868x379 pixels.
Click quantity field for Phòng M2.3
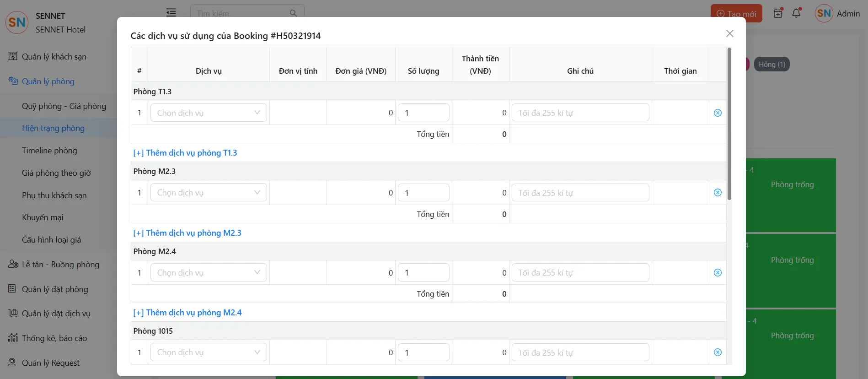(423, 193)
